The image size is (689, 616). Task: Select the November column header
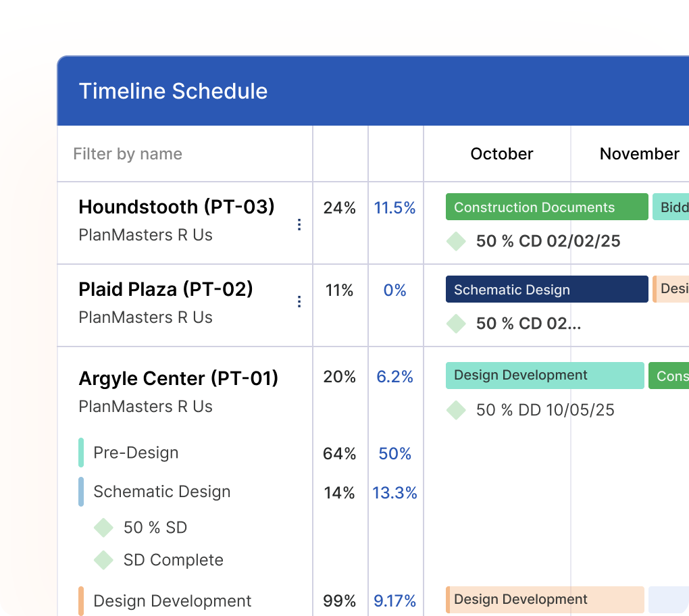638,153
